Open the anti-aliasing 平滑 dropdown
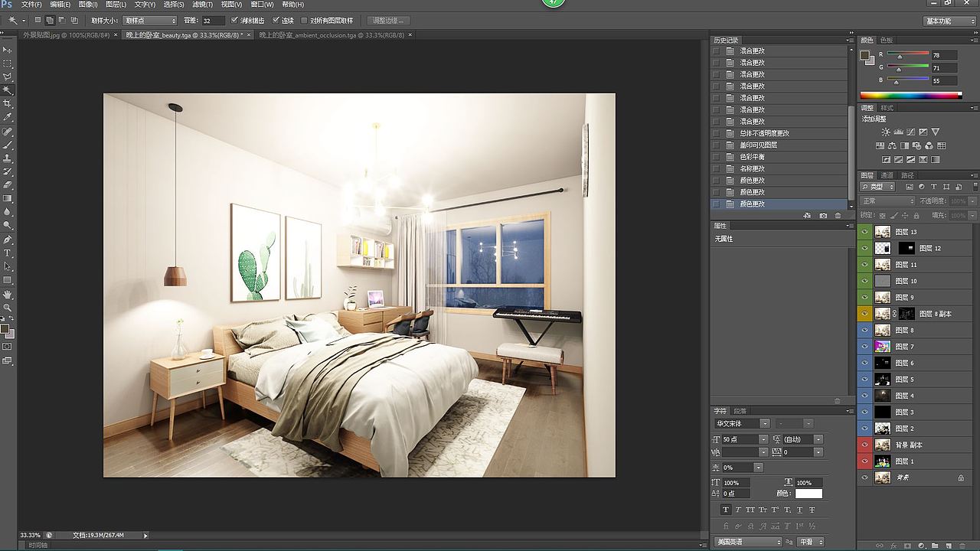 click(x=810, y=542)
